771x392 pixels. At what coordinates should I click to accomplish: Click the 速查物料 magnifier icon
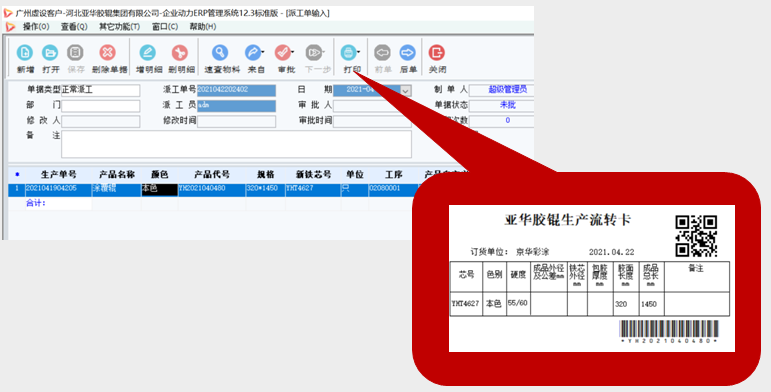(220, 52)
